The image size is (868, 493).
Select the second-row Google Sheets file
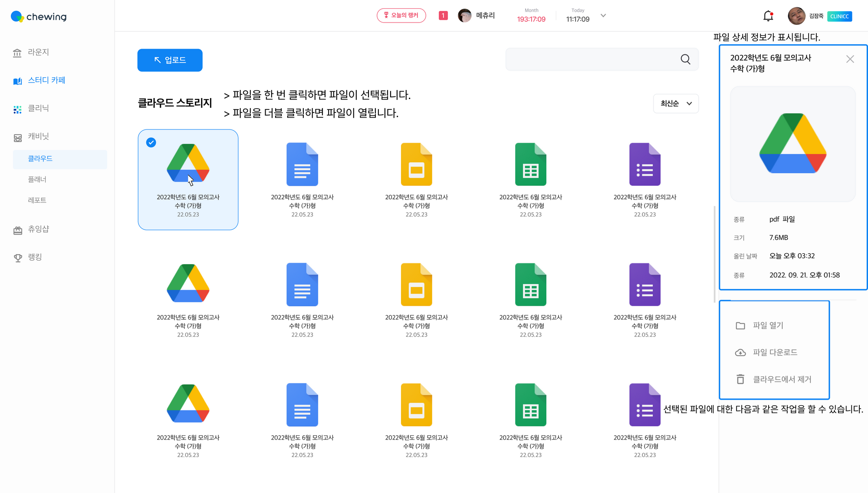point(530,300)
